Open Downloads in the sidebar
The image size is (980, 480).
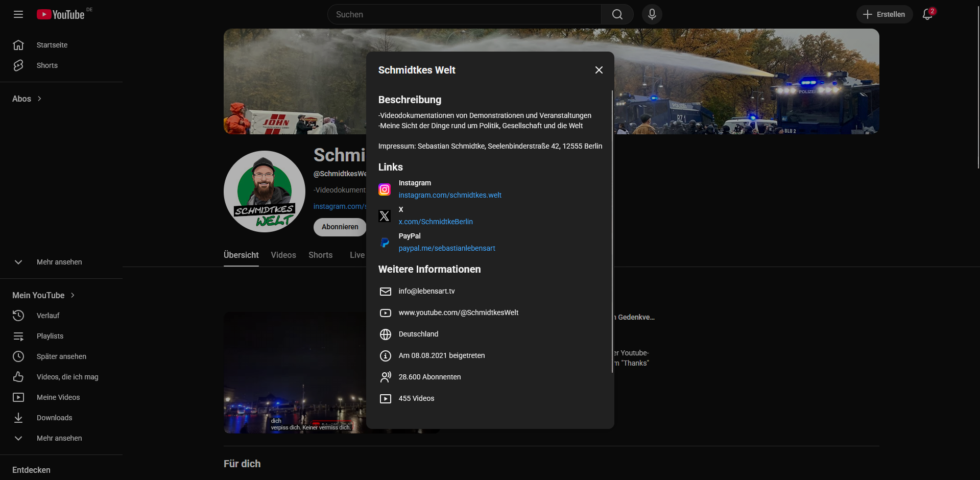pyautogui.click(x=54, y=418)
